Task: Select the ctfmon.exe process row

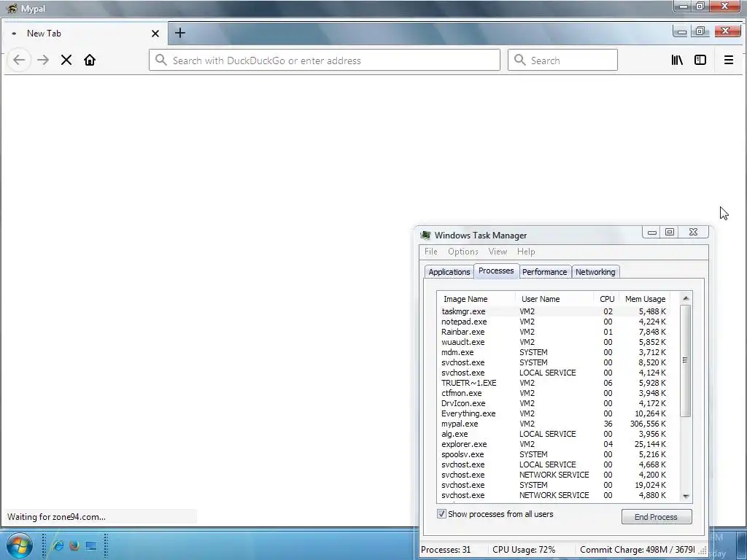Action: [554, 393]
